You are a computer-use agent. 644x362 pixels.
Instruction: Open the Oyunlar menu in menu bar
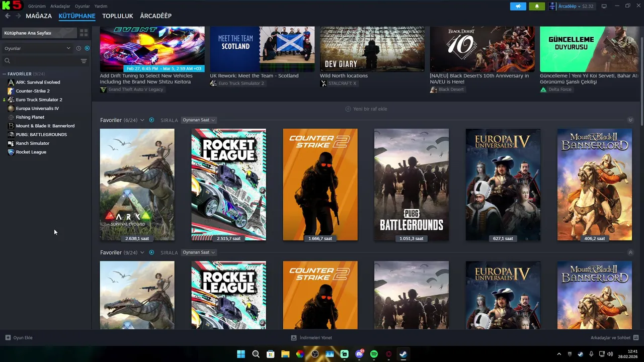[x=83, y=6]
